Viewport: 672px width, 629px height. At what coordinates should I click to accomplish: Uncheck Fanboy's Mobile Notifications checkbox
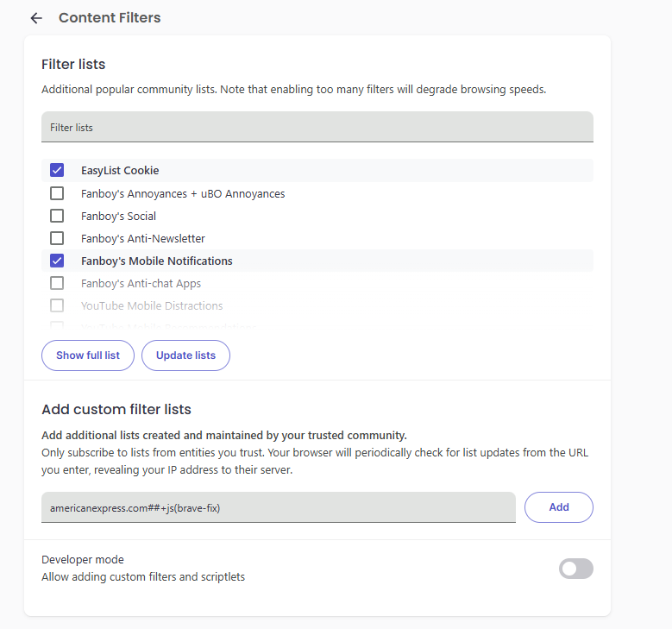pos(57,261)
